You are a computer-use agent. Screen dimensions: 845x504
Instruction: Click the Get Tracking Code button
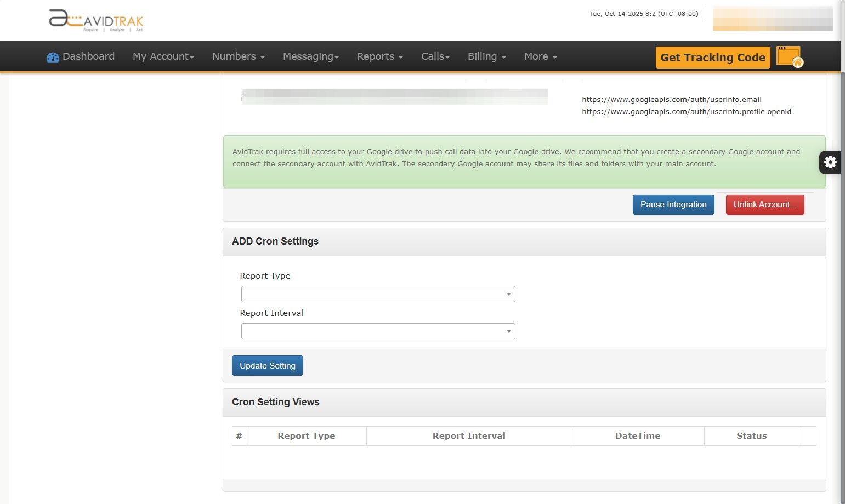(713, 58)
